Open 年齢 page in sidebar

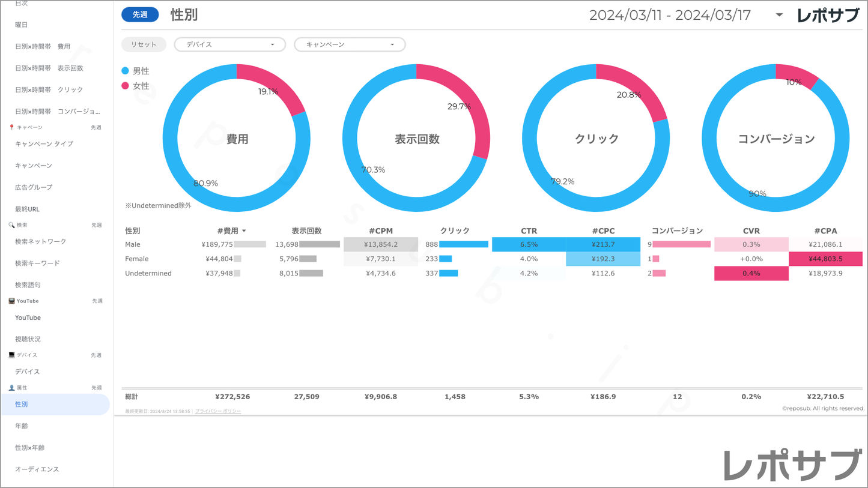tap(22, 426)
